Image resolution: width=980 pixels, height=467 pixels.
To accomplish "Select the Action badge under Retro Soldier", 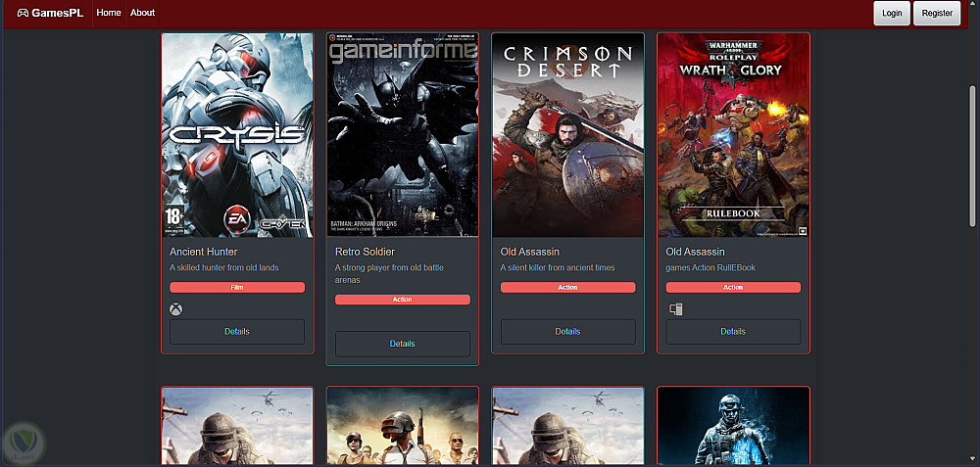I will pyautogui.click(x=403, y=300).
